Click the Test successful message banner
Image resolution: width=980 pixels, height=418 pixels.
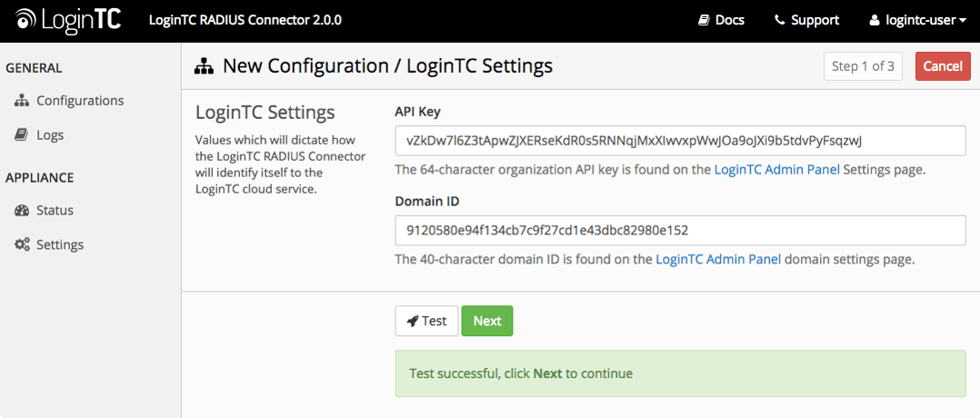(680, 373)
